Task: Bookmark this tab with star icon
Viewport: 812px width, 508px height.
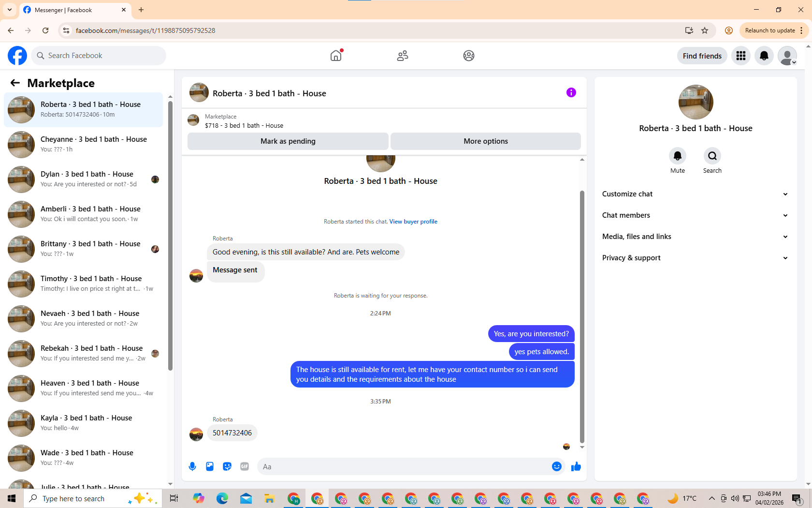Action: [x=705, y=30]
